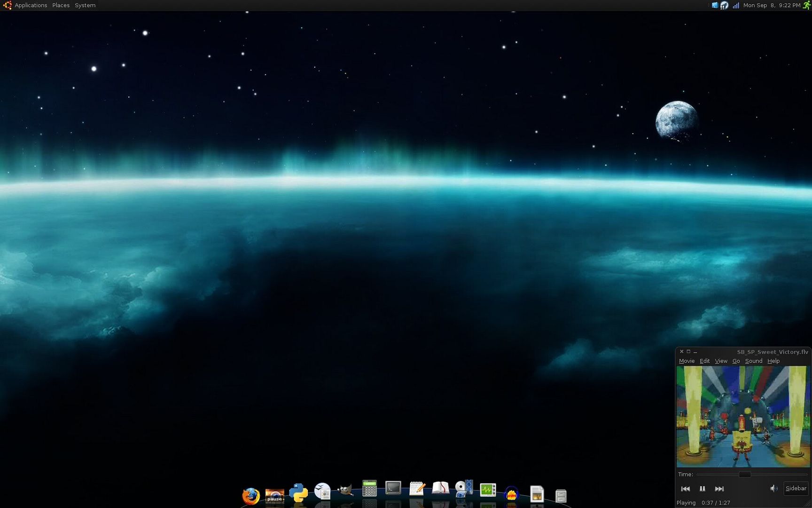Click the Ubuntu logo in the top panel

point(7,5)
